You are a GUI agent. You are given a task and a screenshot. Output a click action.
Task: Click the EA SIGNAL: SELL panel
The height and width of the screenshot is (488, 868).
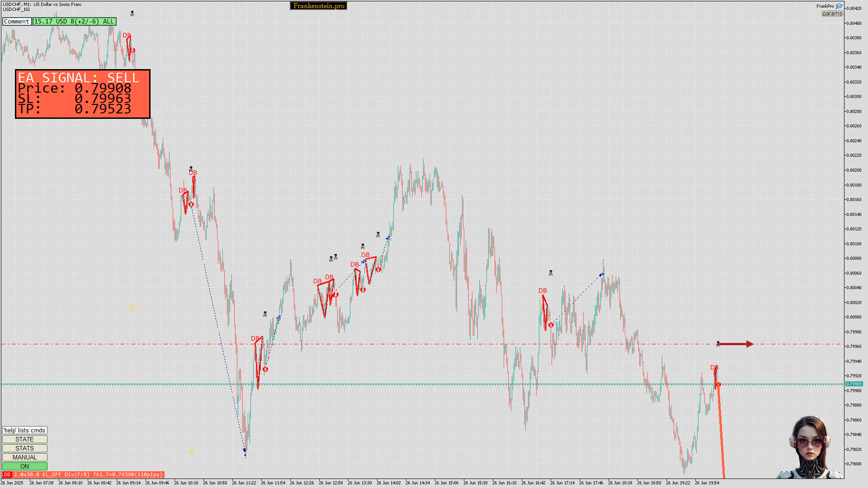pos(83,94)
